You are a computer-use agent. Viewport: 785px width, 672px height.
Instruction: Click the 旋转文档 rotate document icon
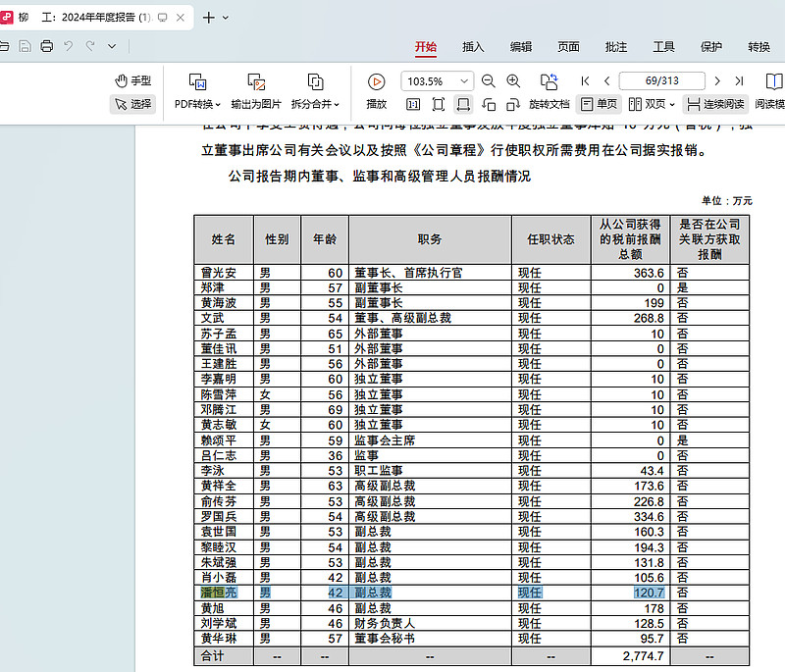point(549,82)
